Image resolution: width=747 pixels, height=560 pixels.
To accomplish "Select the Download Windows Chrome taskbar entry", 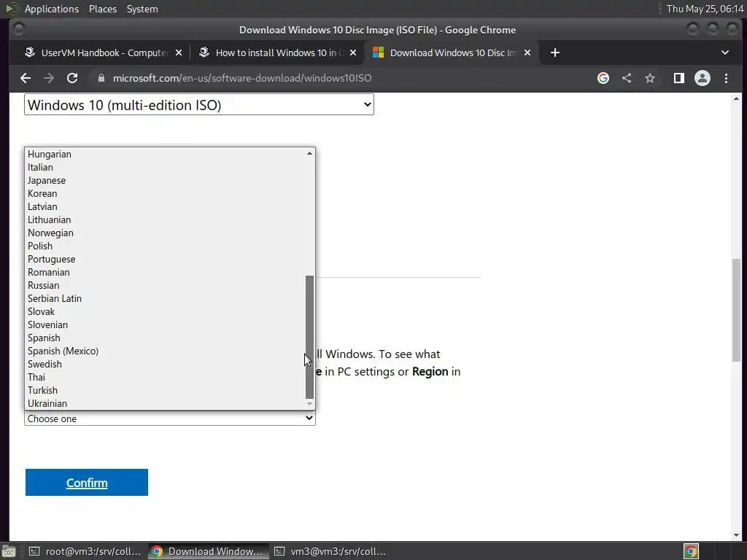I will [208, 551].
